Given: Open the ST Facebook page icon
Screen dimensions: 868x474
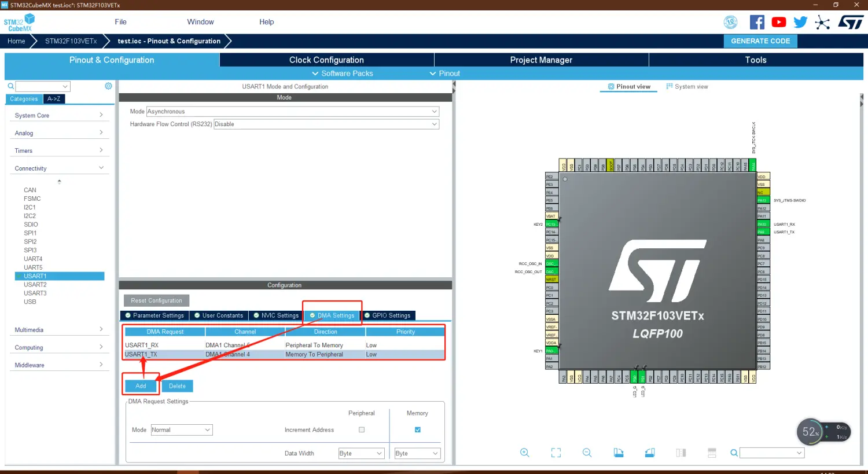Looking at the screenshot, I should 757,23.
